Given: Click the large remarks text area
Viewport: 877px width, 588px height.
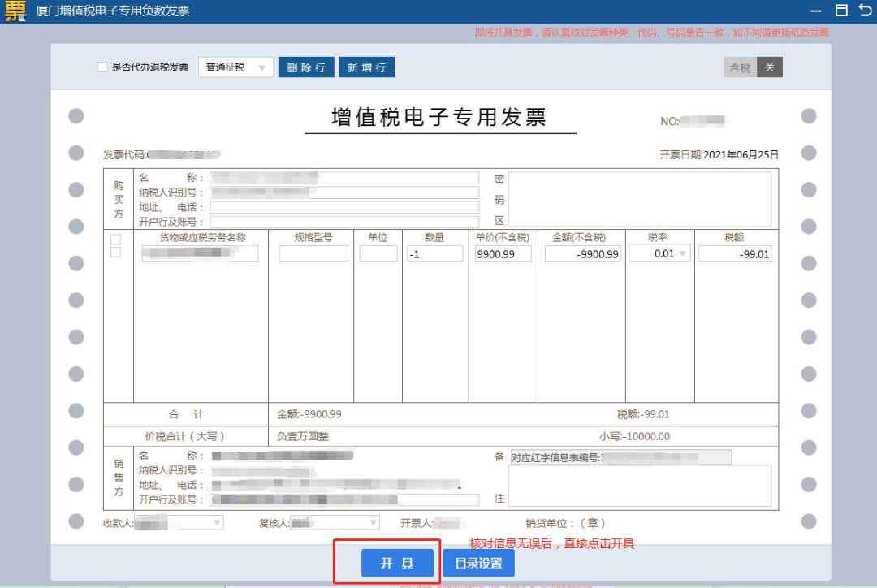Looking at the screenshot, I should pyautogui.click(x=640, y=486).
